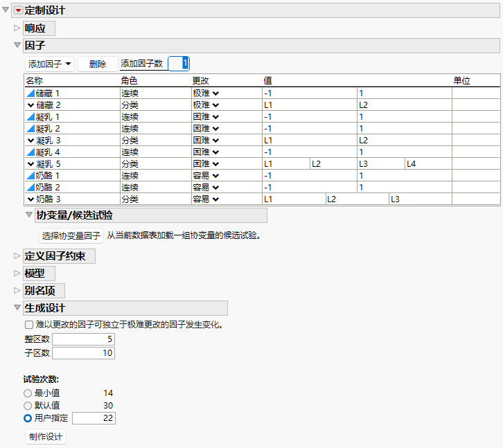The width and height of the screenshot is (503, 448).
Task: Open the 添加因子 dropdown
Action: click(x=49, y=64)
